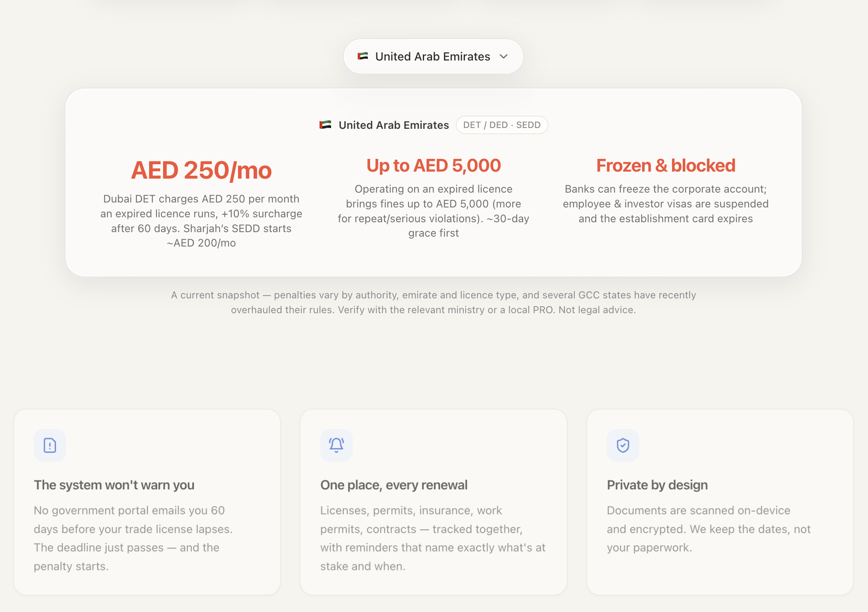Open the "The system won't warn you" card
The image size is (868, 612).
(x=147, y=502)
